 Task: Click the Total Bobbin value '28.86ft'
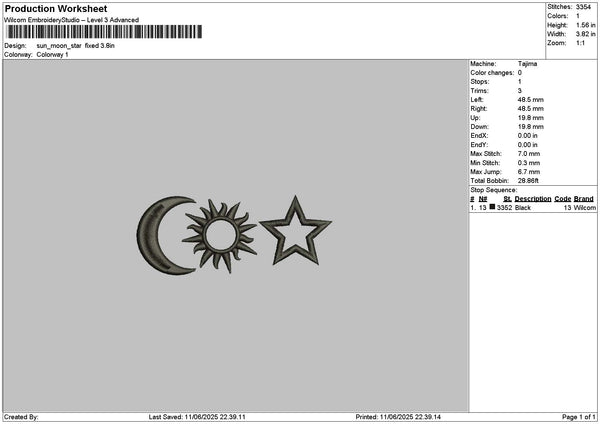528,181
